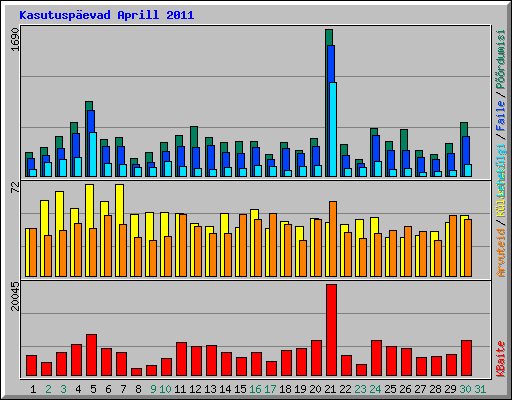Image resolution: width=512 pixels, height=400 pixels.
Task: Click the day 16 label on the x-axis
Action: [x=255, y=389]
